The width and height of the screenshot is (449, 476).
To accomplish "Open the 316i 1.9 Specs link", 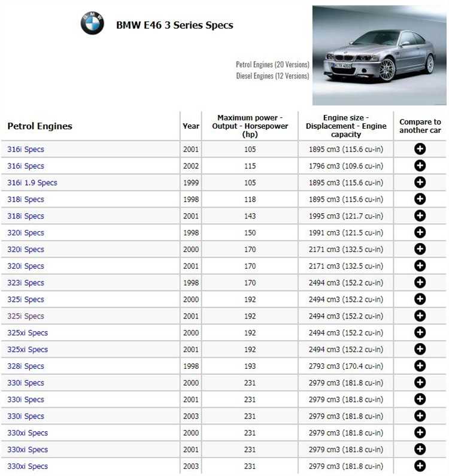I will pyautogui.click(x=32, y=183).
